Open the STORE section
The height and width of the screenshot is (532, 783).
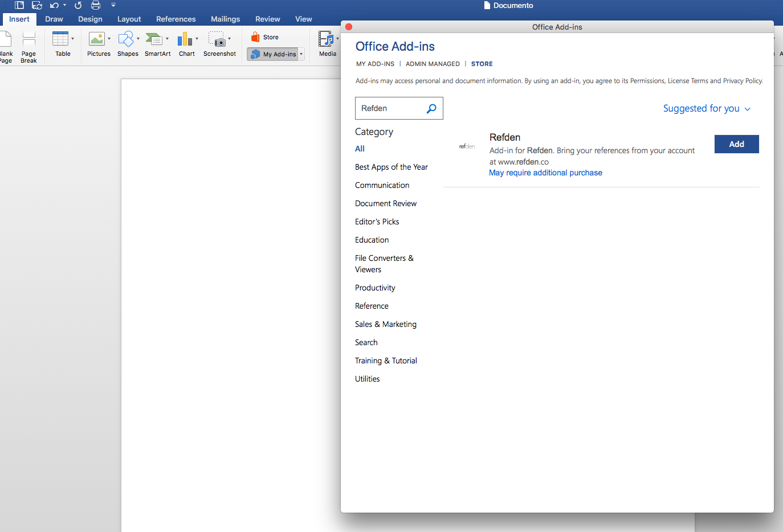tap(482, 64)
